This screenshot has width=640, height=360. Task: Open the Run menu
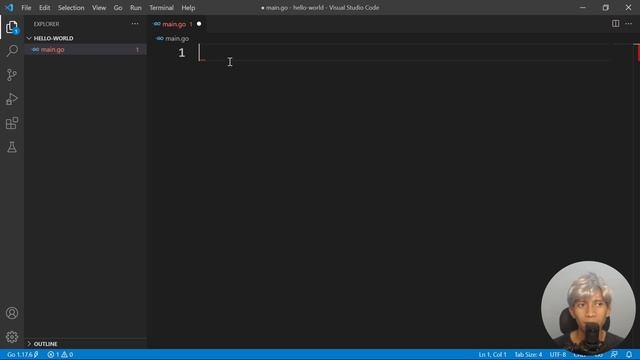[136, 8]
